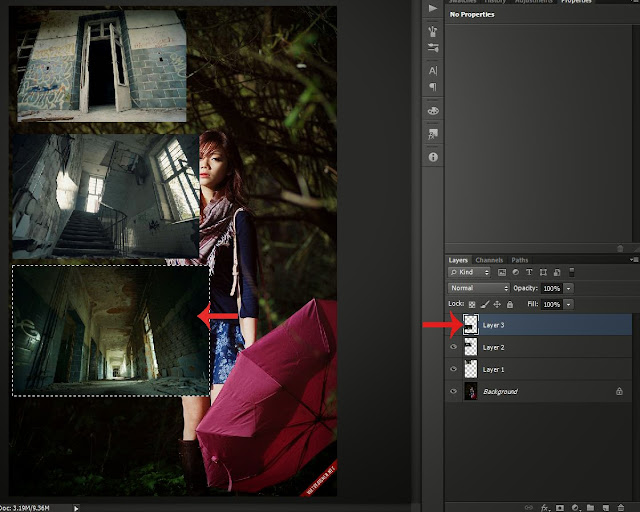Show Layer 3 via visibility box
Viewport: 640px width, 512px height.
tap(453, 325)
